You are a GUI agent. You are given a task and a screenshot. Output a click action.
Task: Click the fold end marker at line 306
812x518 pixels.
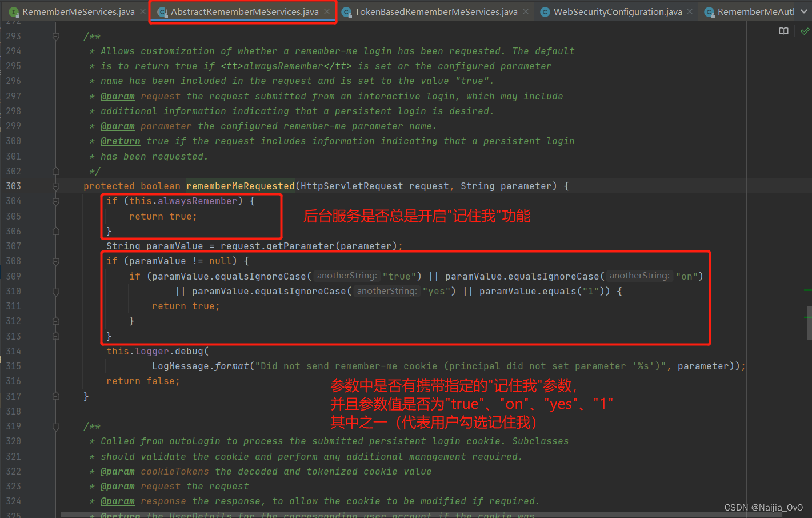pyautogui.click(x=56, y=231)
